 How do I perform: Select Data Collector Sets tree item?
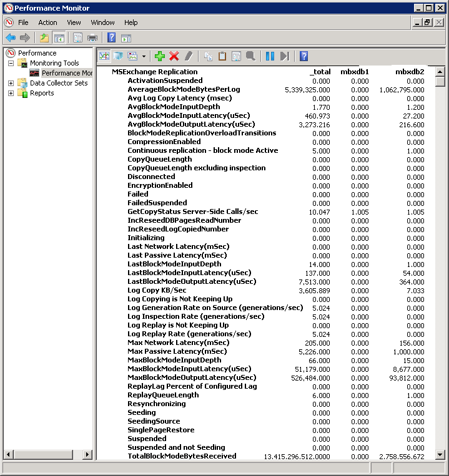click(x=59, y=83)
